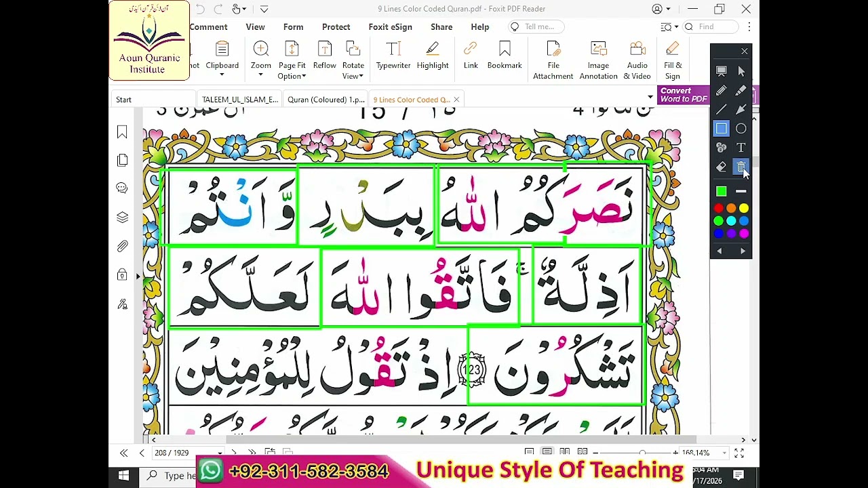Viewport: 868px width, 488px height.
Task: Switch to mouse cursor pointer tool
Action: [x=741, y=71]
